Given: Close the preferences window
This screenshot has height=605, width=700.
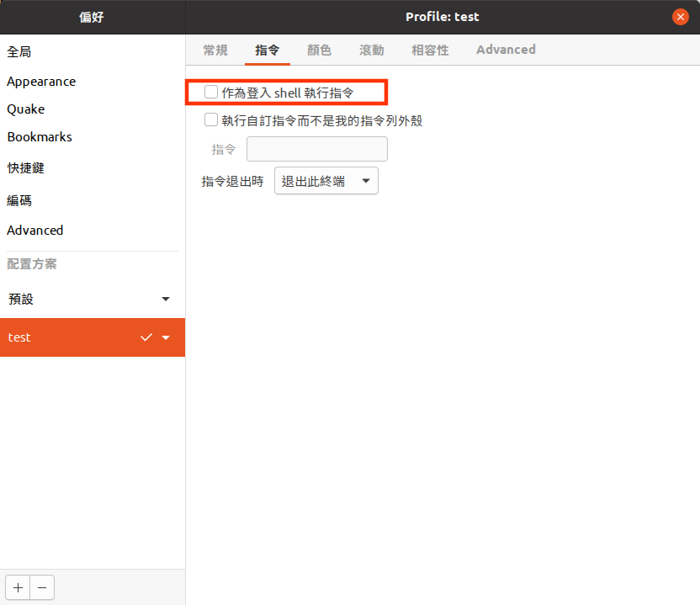Looking at the screenshot, I should pyautogui.click(x=681, y=17).
